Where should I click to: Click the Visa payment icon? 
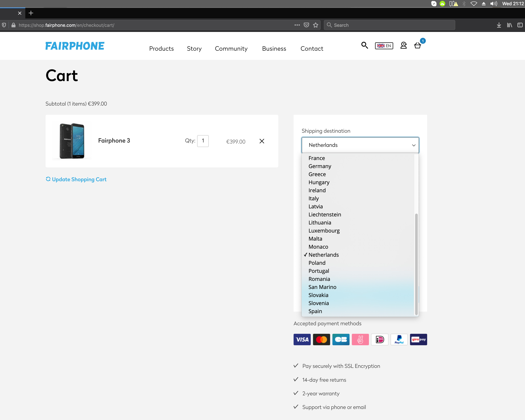coord(302,339)
